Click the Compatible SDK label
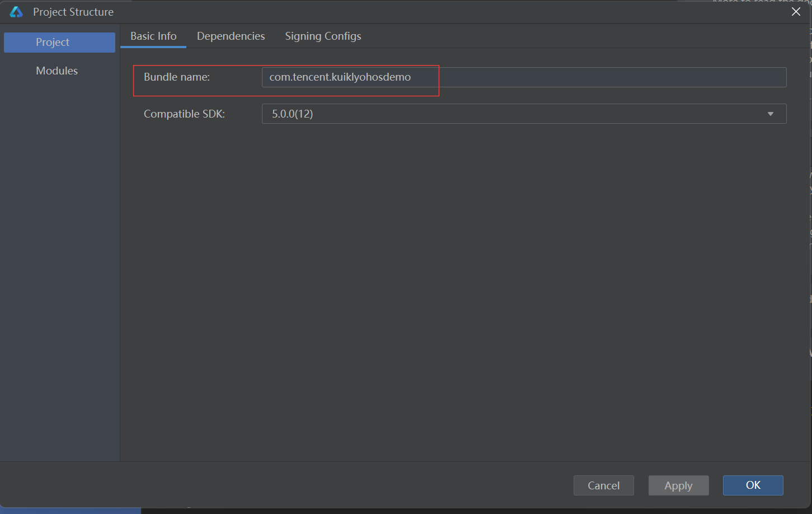This screenshot has width=812, height=514. 184,114
